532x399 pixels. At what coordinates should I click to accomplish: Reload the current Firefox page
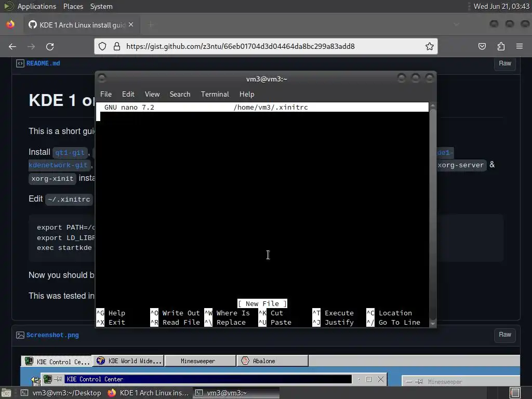50,46
